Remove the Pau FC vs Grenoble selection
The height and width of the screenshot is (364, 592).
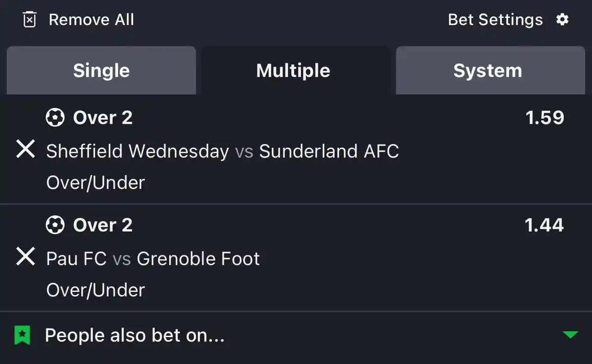(25, 256)
